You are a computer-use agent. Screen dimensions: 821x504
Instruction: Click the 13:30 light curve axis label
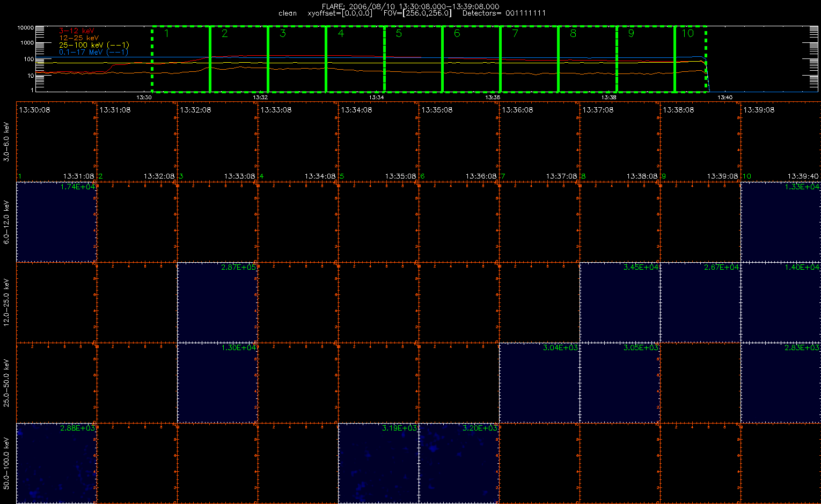click(144, 98)
